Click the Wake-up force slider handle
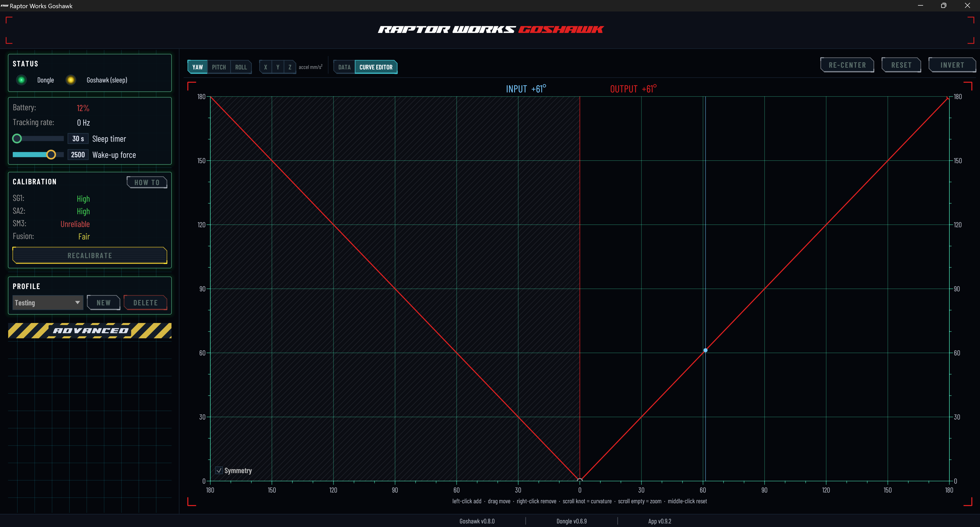Image resolution: width=980 pixels, height=527 pixels. [x=51, y=154]
